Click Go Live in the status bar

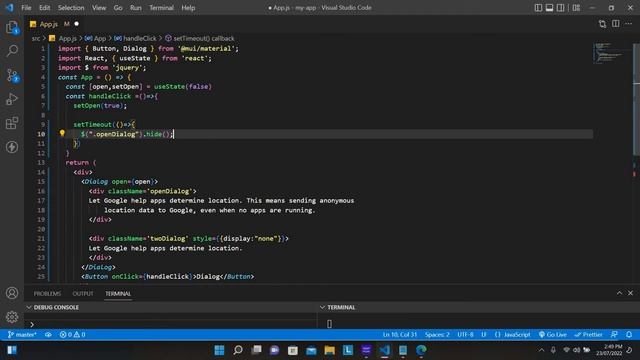point(552,335)
